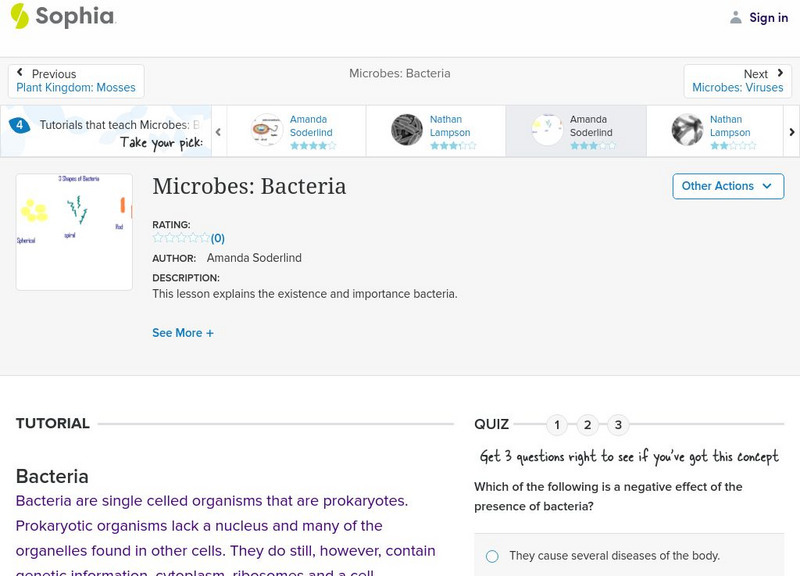
Task: Expand the See More description
Action: tap(183, 333)
